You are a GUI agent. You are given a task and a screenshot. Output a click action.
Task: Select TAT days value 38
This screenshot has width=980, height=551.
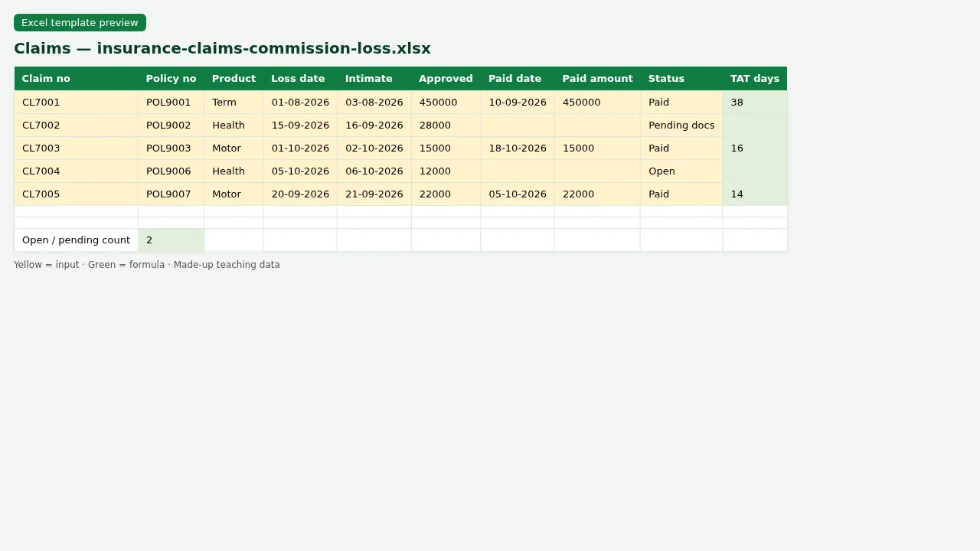coord(755,103)
